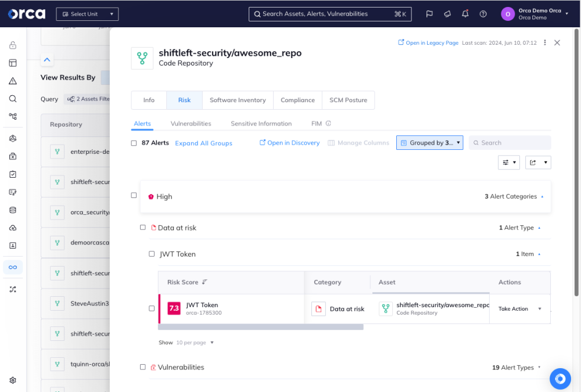
Task: Open the cloud upload sidebar icon
Action: (13, 228)
